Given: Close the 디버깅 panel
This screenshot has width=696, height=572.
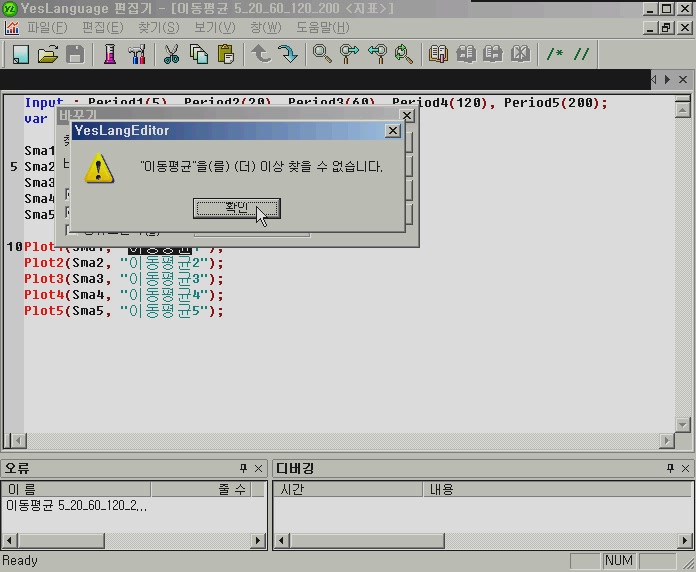Looking at the screenshot, I should (x=685, y=468).
